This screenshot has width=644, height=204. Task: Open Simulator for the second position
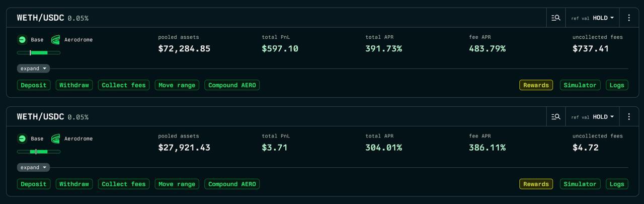point(580,184)
